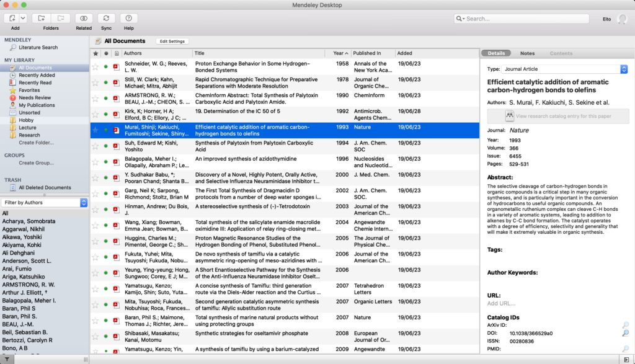Viewport: 635px width, 364px height.
Task: Toggle favorite star for Still, W. Clark paper
Action: pyautogui.click(x=95, y=82)
